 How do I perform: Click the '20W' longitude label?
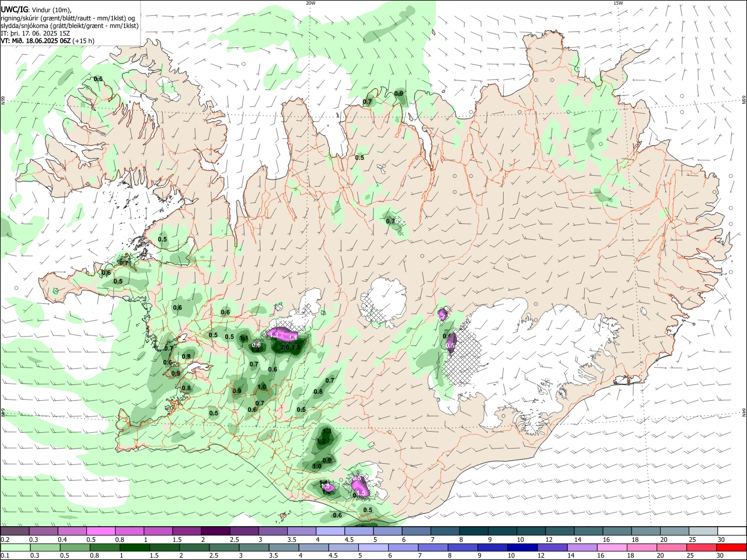click(310, 3)
